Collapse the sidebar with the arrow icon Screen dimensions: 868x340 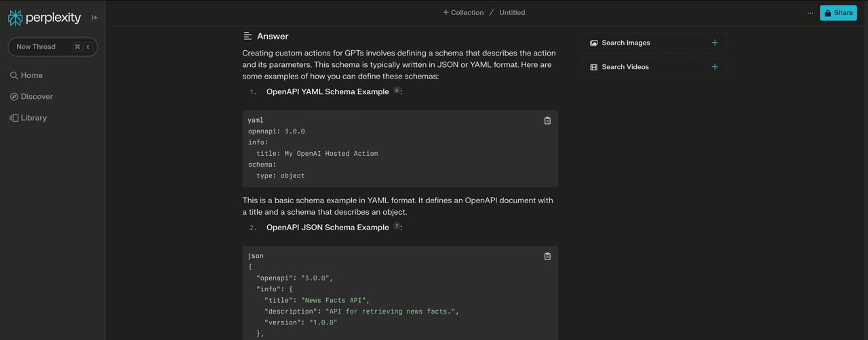pos(95,18)
